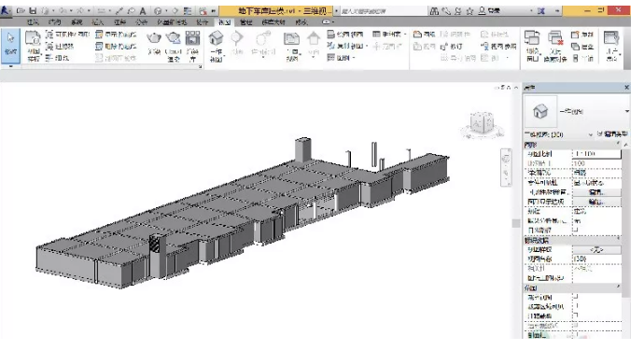
Task: Click the Duplicate View ribbon button
Action: (x=347, y=46)
